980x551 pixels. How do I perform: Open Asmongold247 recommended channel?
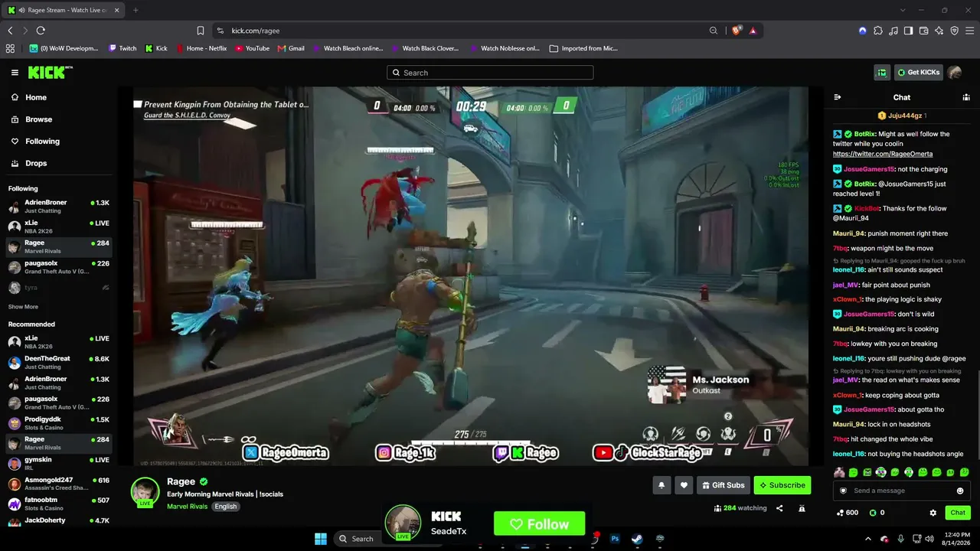click(x=58, y=484)
